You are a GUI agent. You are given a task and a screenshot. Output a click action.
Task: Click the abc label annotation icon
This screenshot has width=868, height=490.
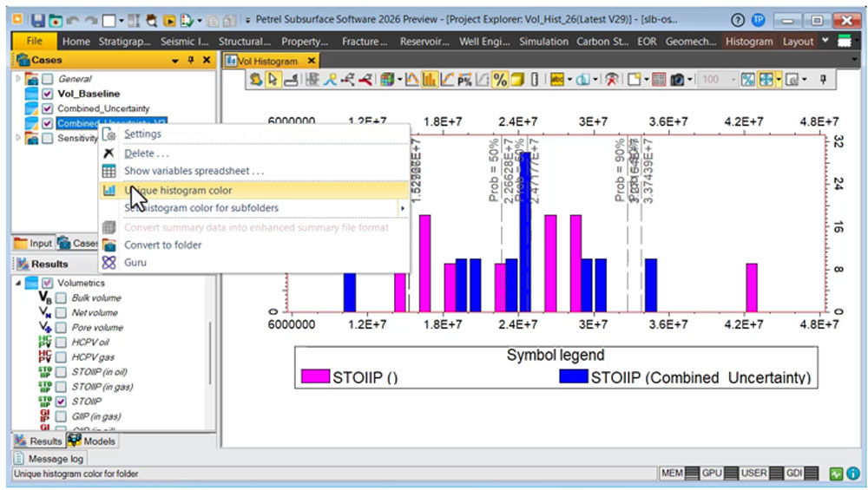pos(556,80)
